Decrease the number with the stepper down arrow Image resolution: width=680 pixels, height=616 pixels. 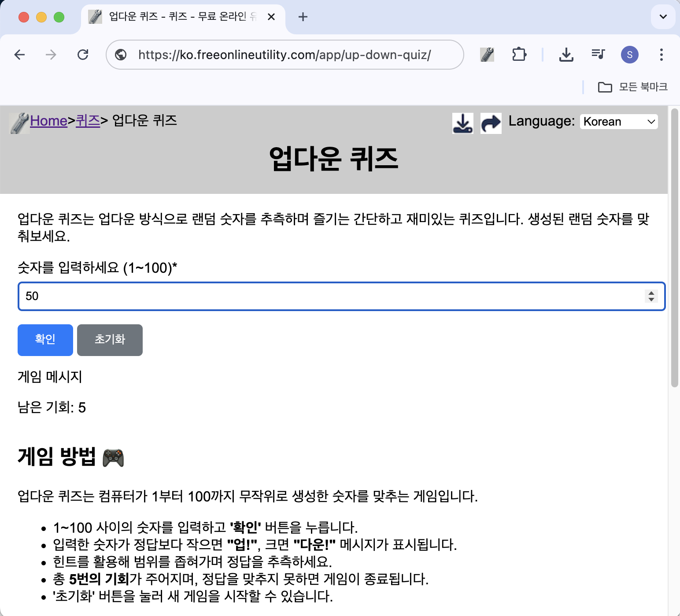point(651,300)
